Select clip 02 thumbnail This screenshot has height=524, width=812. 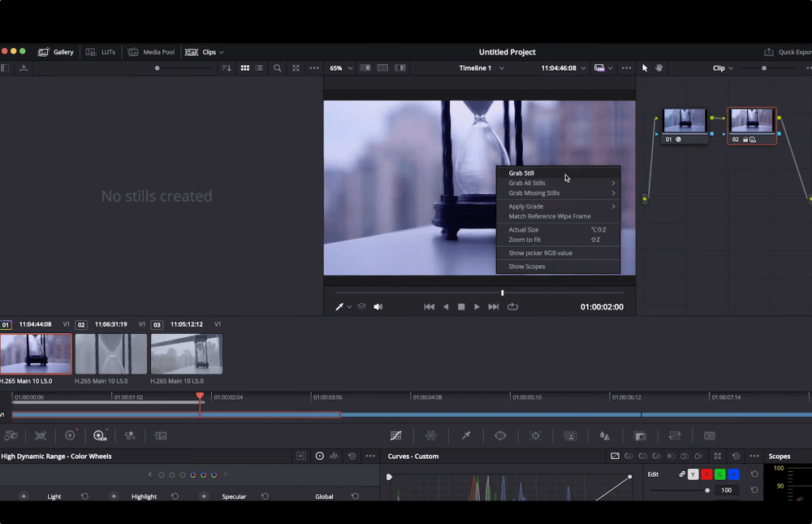click(110, 354)
